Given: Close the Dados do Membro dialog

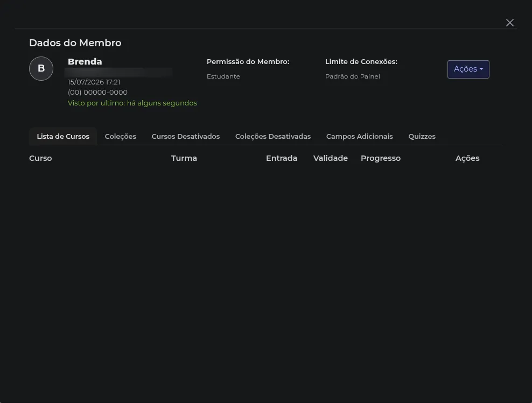Looking at the screenshot, I should coord(509,23).
